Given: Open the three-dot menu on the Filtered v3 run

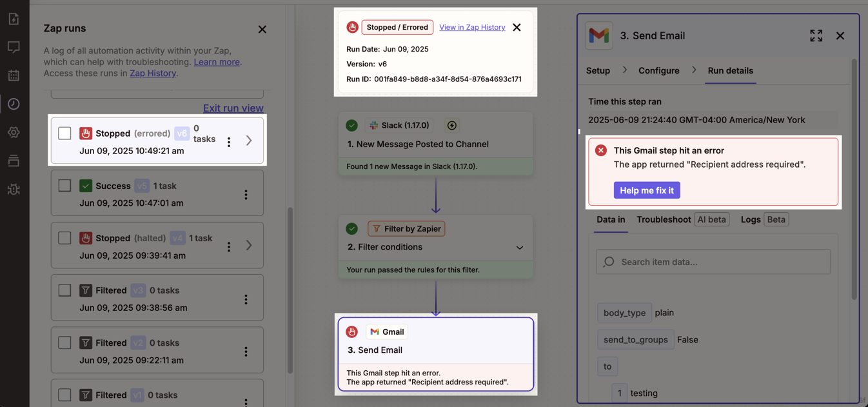Looking at the screenshot, I should [246, 299].
